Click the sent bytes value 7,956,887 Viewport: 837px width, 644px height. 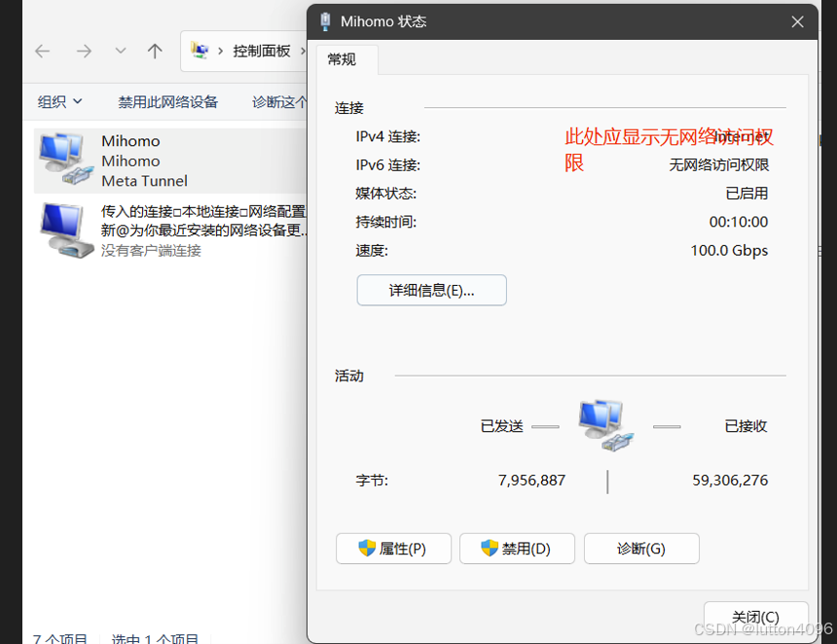[531, 481]
